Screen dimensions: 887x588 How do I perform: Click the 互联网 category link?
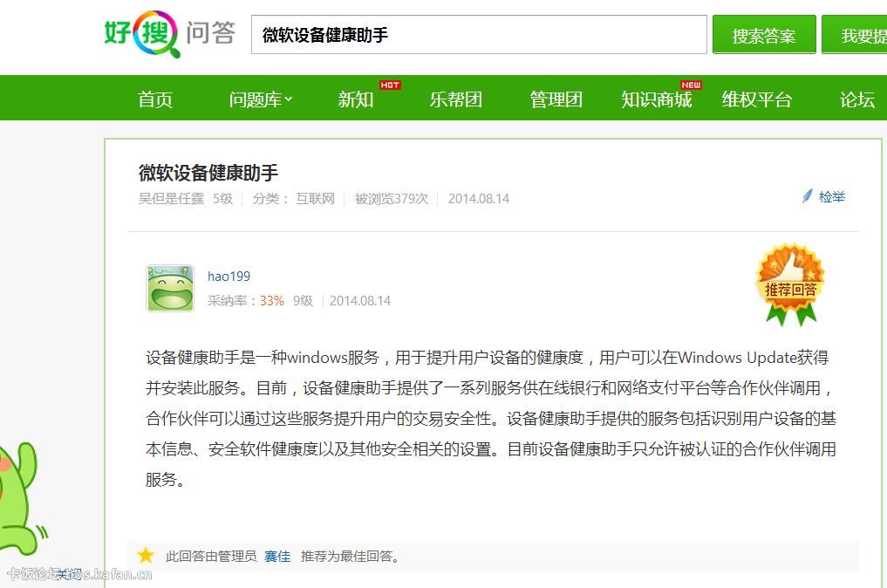pyautogui.click(x=315, y=199)
